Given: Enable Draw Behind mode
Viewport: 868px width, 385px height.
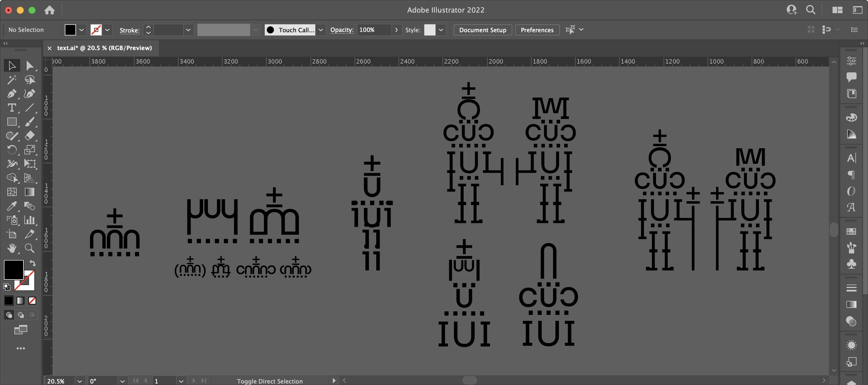Looking at the screenshot, I should tap(21, 315).
